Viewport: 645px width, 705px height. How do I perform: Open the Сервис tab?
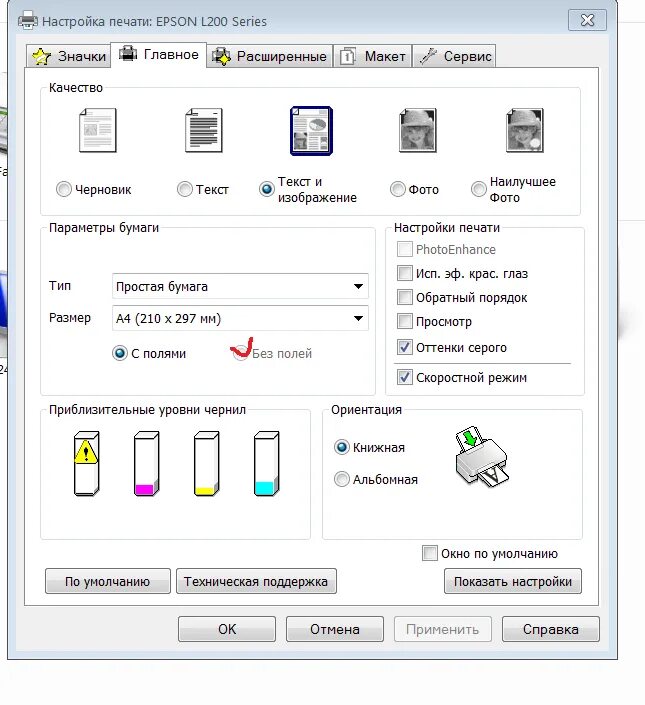click(454, 56)
